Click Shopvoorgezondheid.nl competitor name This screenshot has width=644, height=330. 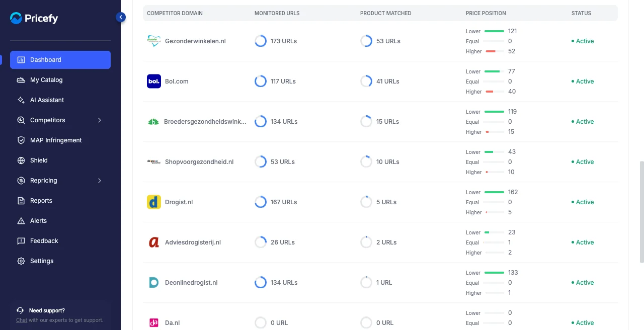[x=199, y=162]
